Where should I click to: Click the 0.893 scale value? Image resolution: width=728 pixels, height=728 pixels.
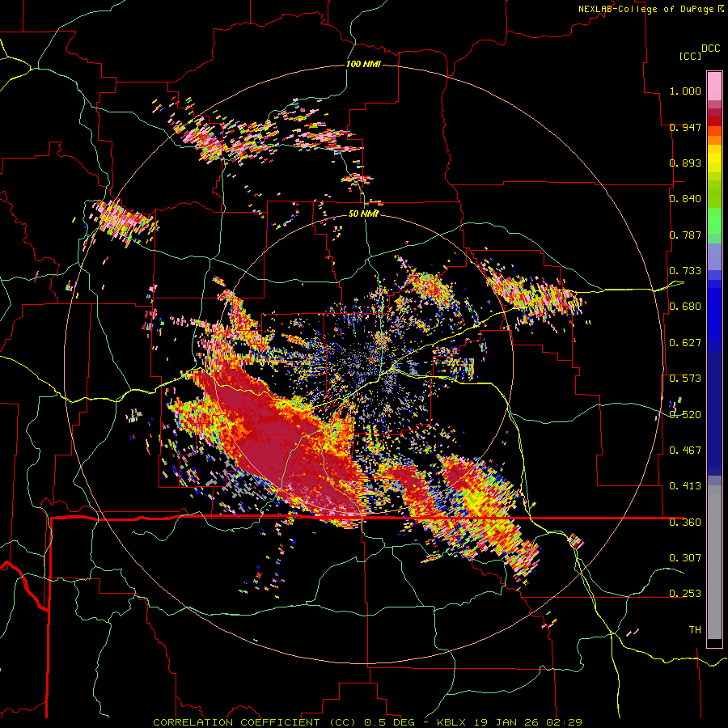point(685,163)
